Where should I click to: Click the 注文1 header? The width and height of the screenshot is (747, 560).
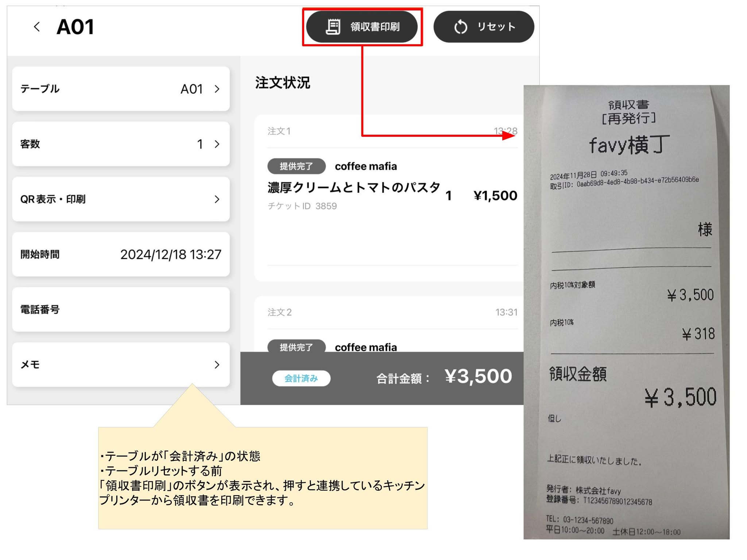[279, 131]
